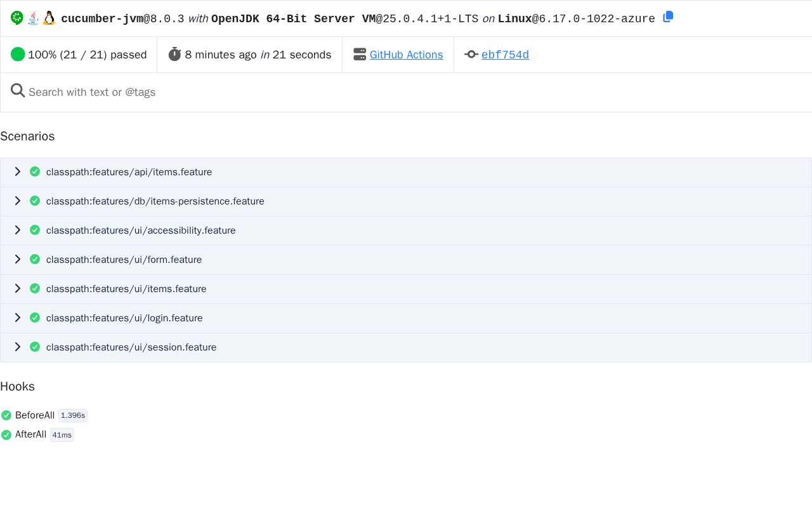Click the Cucumber logo icon
Image resolution: width=812 pixels, height=508 pixels.
17,18
